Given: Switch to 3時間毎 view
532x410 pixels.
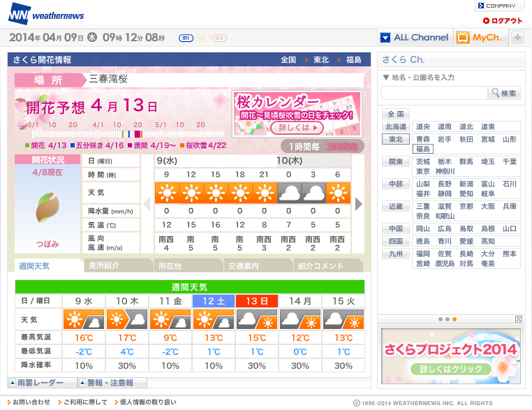Looking at the screenshot, I should pyautogui.click(x=342, y=147).
